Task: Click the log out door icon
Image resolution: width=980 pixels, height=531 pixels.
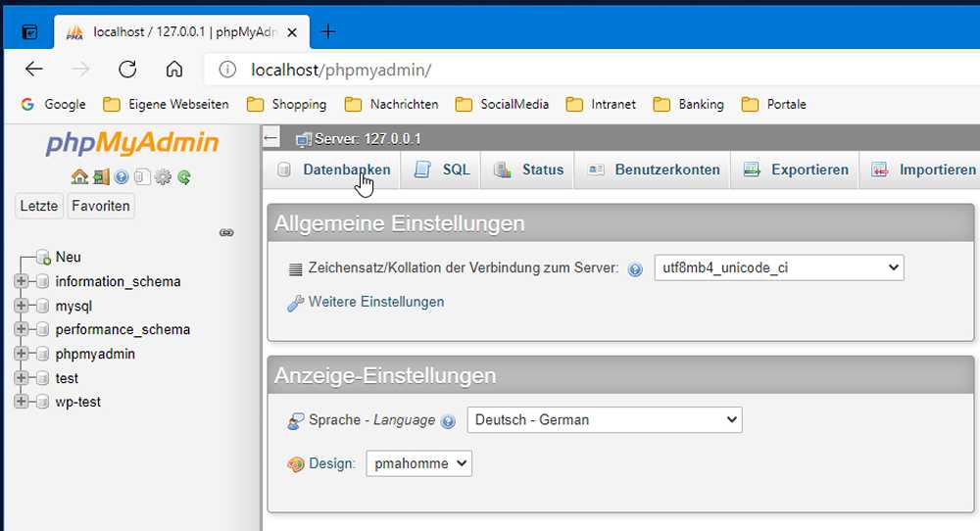Action: tap(101, 176)
